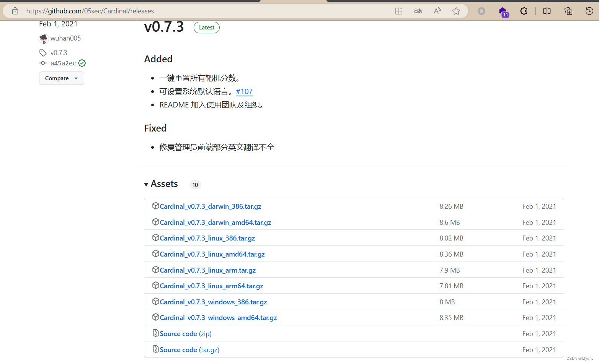Collapse the Assets section triangle
599x364 pixels.
coord(146,185)
